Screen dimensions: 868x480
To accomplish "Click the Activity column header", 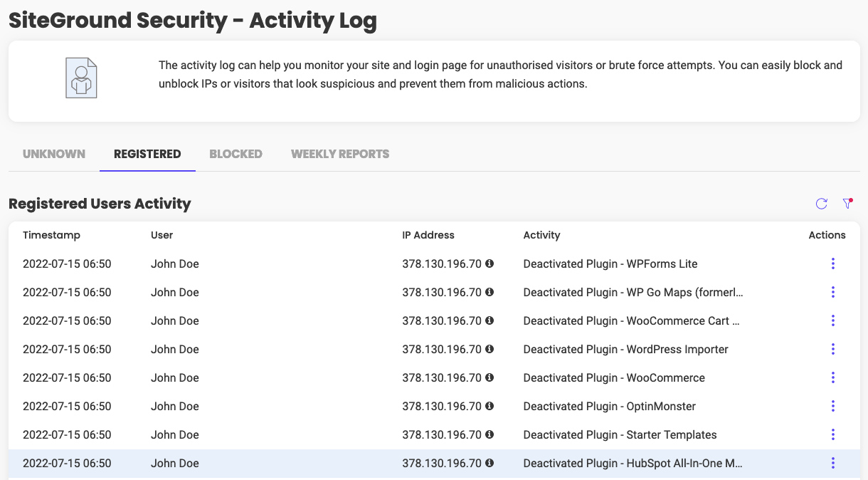I will [541, 235].
